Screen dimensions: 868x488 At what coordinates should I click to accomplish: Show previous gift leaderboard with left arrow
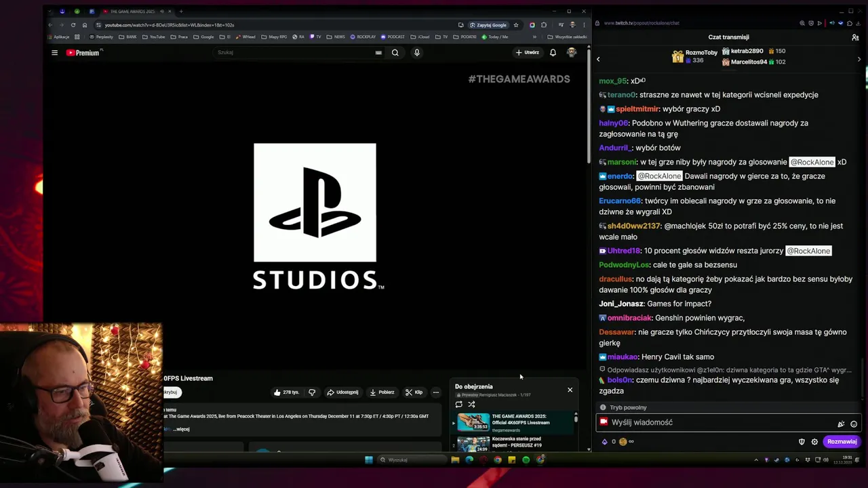coord(598,60)
